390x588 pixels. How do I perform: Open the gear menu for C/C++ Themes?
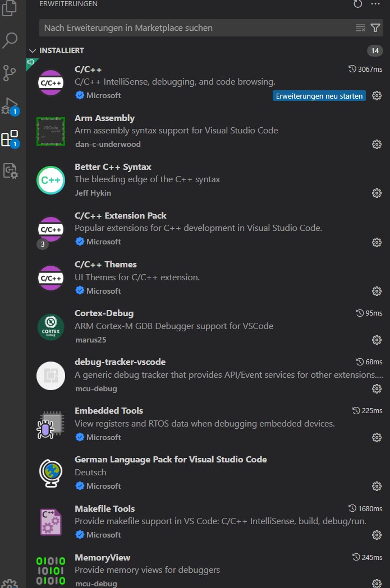(x=377, y=291)
